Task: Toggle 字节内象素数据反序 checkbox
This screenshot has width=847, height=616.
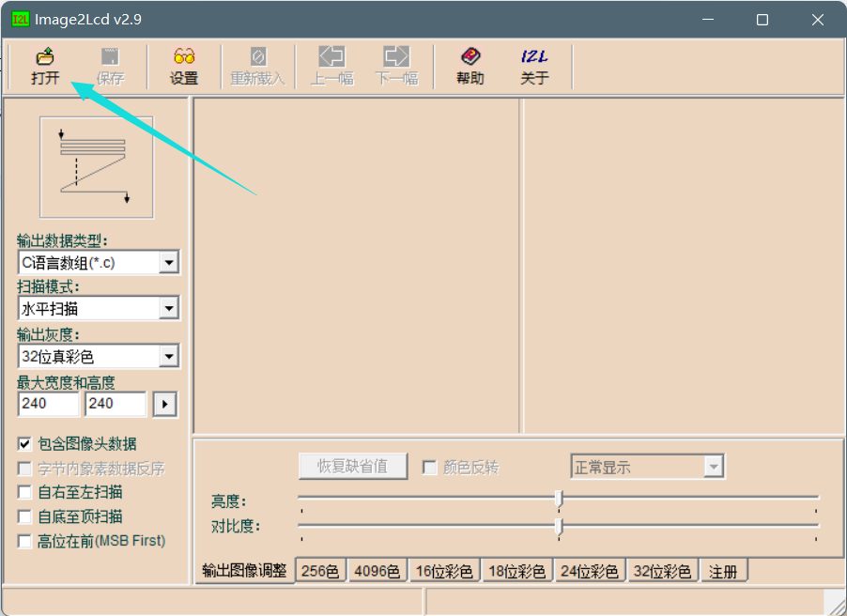Action: [x=24, y=469]
